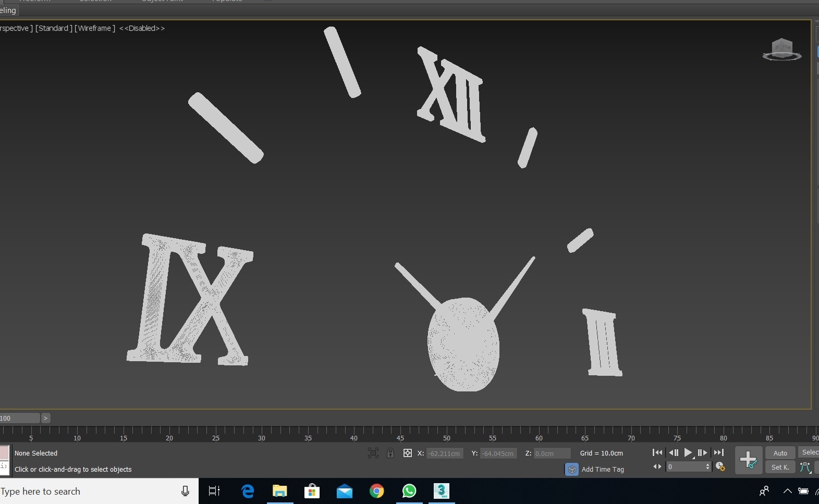Toggle Absolute/Offset transform type-in mode
Image resolution: width=819 pixels, height=504 pixels.
(408, 453)
